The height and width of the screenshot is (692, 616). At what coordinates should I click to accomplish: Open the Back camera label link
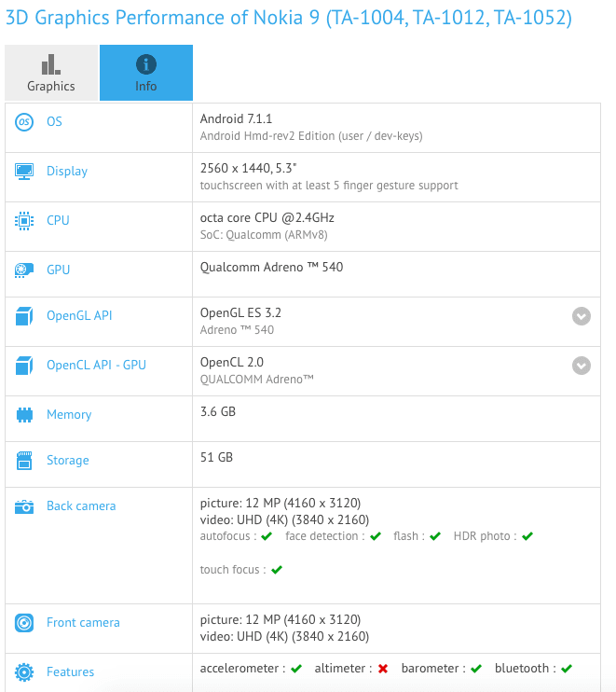pos(81,506)
